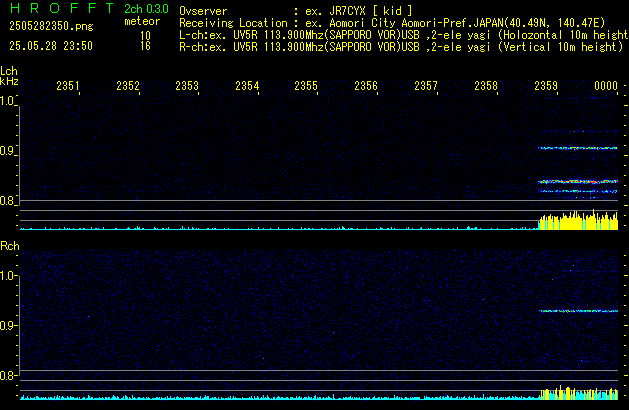Select the 2359 time marker
This screenshot has width=629, height=410.
point(546,86)
